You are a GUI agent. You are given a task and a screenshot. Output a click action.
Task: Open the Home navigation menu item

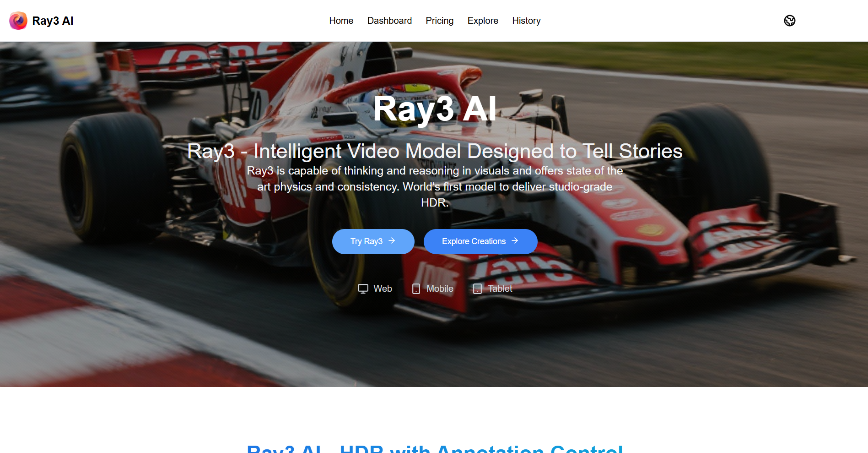[x=341, y=21]
